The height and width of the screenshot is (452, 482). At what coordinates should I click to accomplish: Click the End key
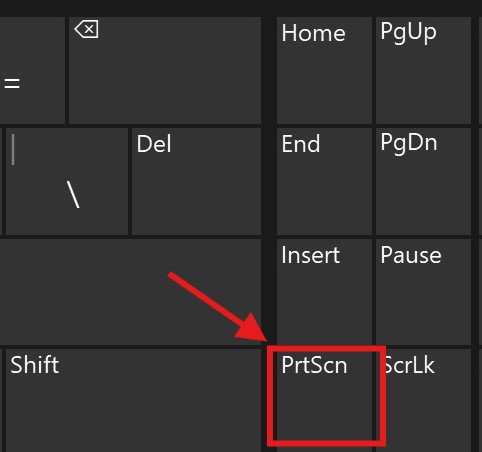coord(324,181)
